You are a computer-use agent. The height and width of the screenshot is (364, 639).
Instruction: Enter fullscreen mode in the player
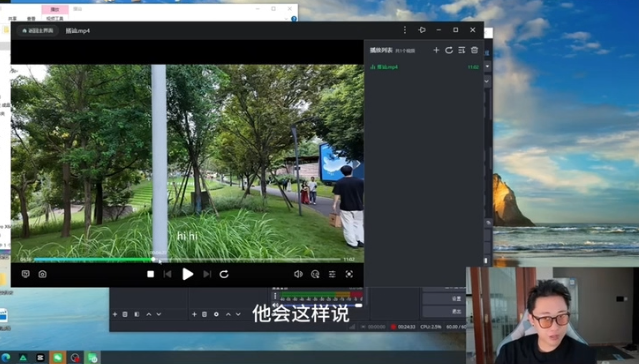(x=349, y=274)
